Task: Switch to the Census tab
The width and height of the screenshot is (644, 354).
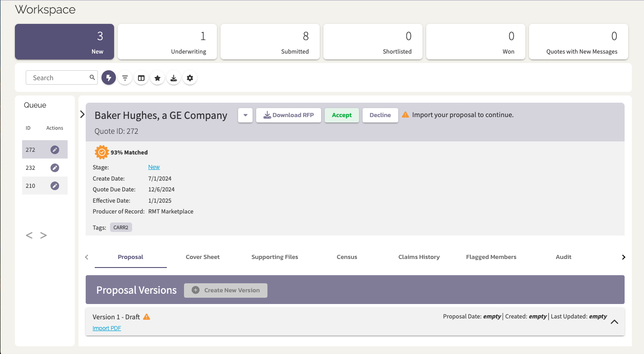Action: click(x=347, y=257)
